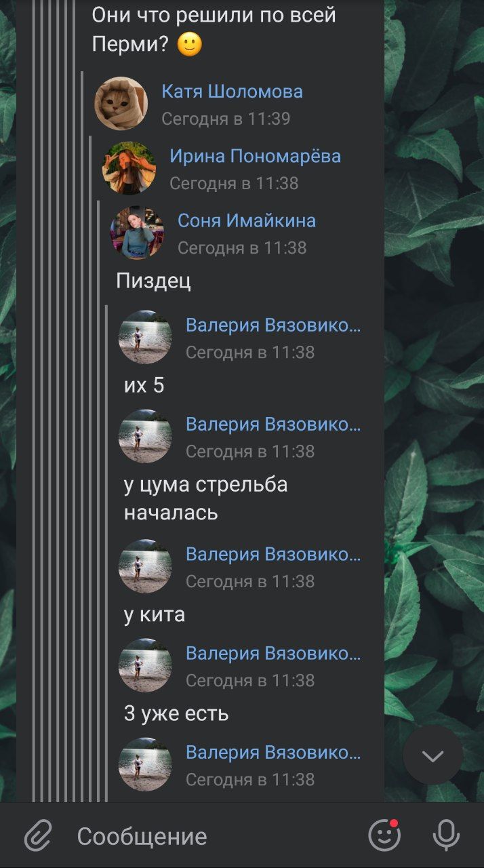Select the message 'у цума стрельба началась'
This screenshot has height=868, width=484.
(205, 498)
